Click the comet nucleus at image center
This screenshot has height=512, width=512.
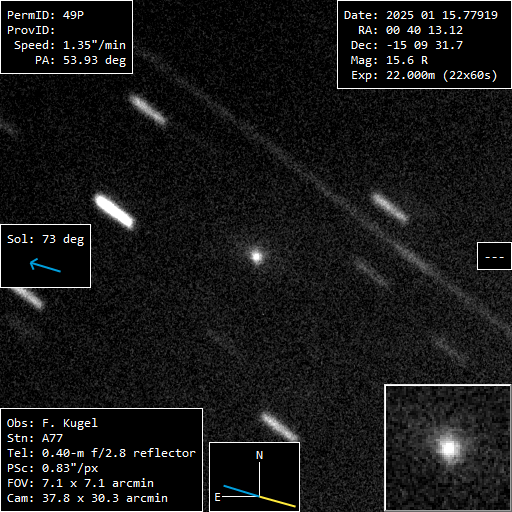[257, 257]
